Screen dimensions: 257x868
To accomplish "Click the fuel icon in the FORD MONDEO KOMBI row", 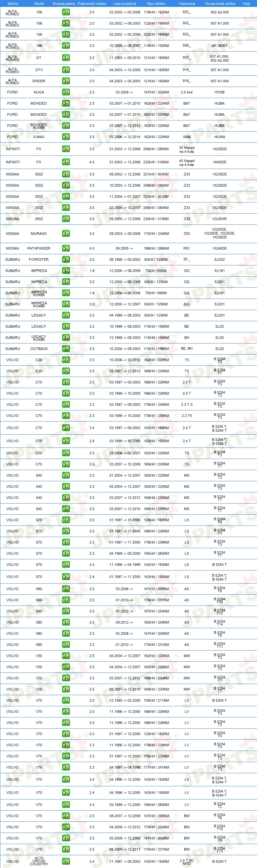I will coord(66,126).
